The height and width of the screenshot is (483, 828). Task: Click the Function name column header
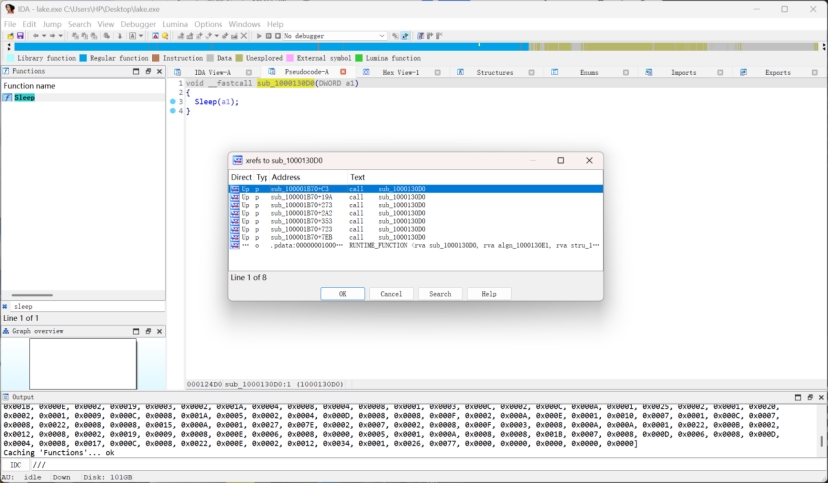[x=83, y=86]
